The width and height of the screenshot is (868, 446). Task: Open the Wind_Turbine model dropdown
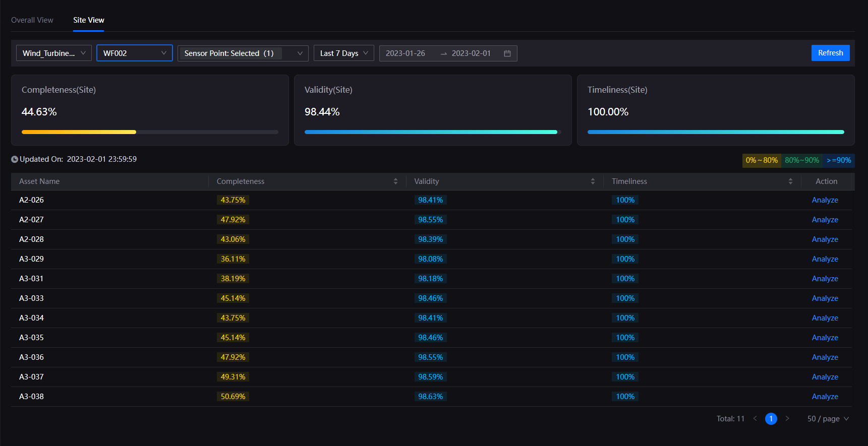tap(54, 53)
